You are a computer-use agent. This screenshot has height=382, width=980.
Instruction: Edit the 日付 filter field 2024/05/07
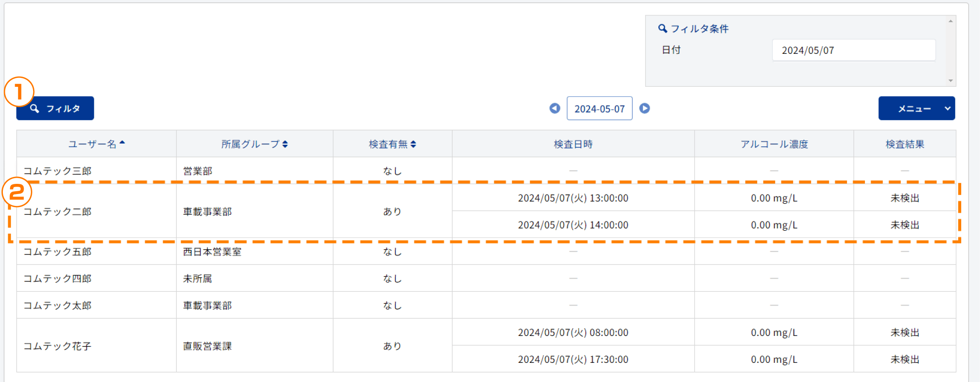[x=854, y=50]
